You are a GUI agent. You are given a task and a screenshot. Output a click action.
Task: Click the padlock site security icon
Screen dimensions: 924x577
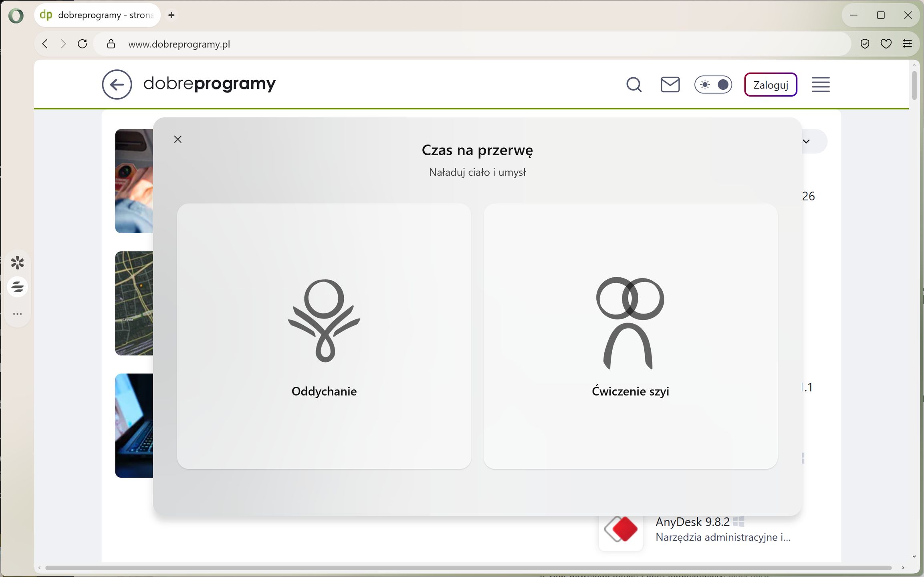(x=111, y=44)
